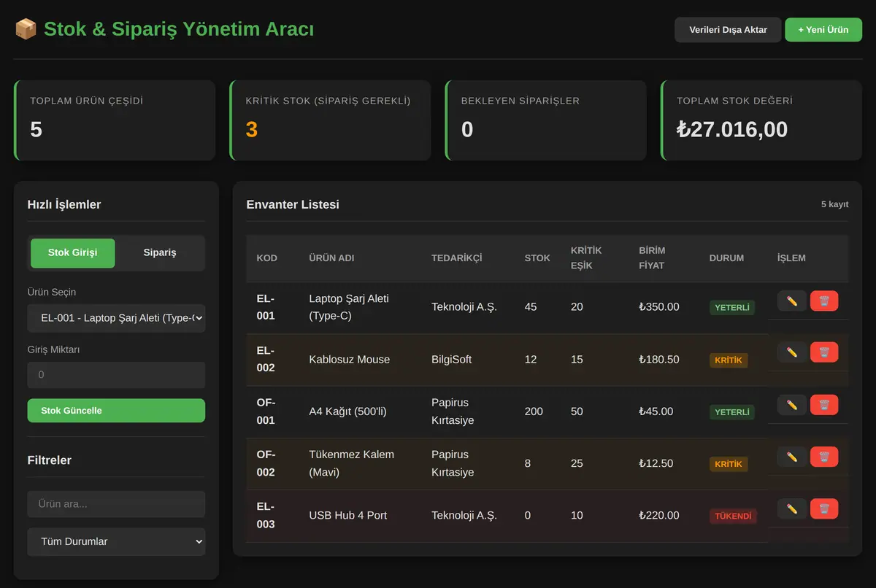Screen dimensions: 876x588
Task: Select the ₺220.00 unit price
Action: (x=659, y=516)
